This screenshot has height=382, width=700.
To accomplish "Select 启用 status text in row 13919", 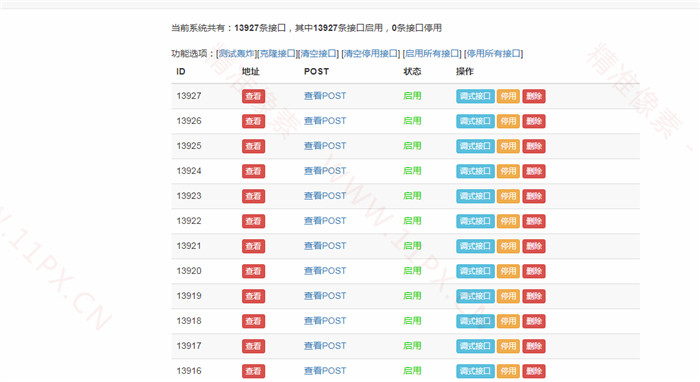I will pyautogui.click(x=412, y=296).
